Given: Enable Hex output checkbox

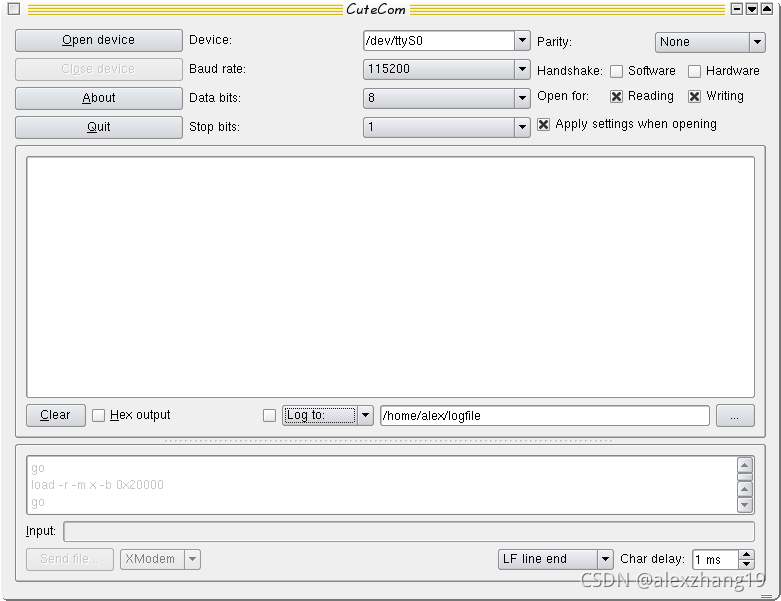Looking at the screenshot, I should [x=99, y=415].
